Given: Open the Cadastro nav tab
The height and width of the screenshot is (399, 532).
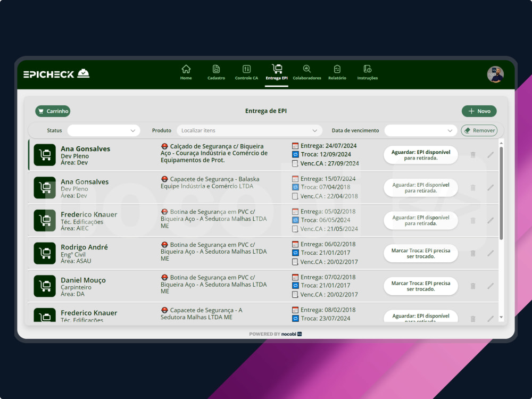Looking at the screenshot, I should tap(216, 72).
